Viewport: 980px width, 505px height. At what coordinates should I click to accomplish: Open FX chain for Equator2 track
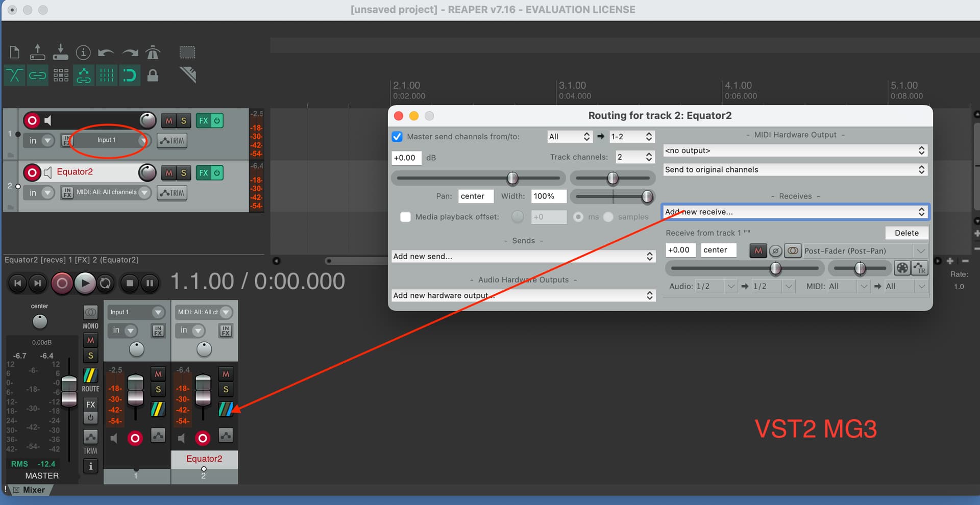pos(203,173)
